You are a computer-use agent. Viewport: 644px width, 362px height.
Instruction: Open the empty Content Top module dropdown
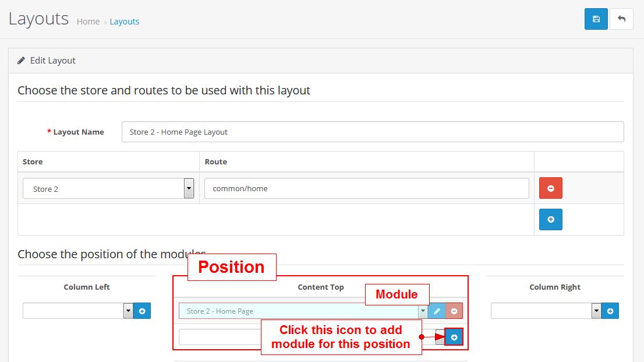pyautogui.click(x=440, y=337)
